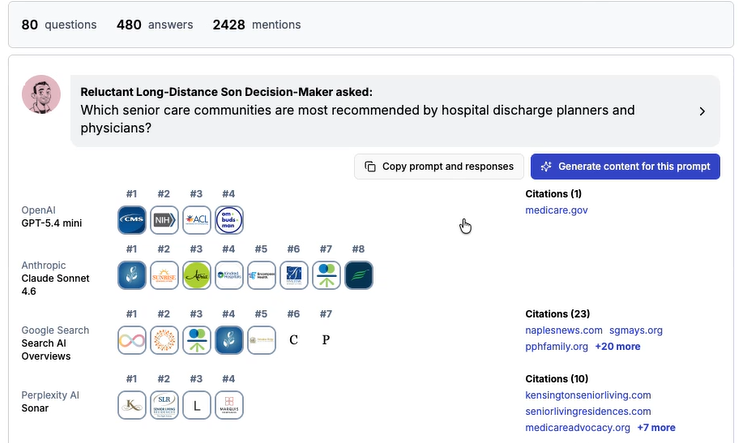Open the medicare.gov citation link

click(x=556, y=210)
